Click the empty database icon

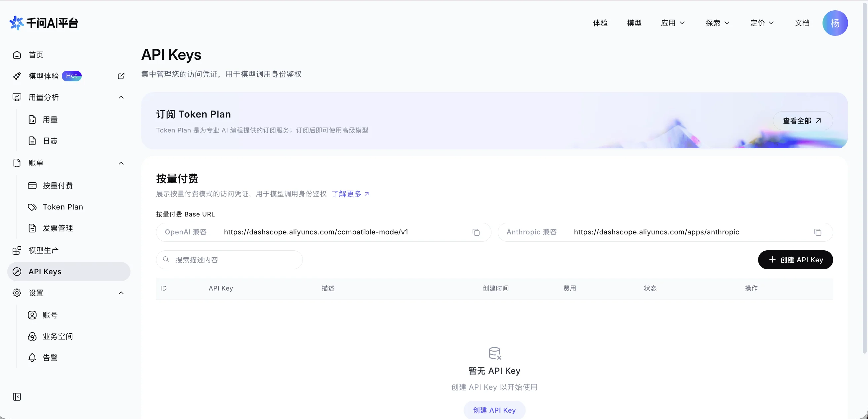[495, 353]
